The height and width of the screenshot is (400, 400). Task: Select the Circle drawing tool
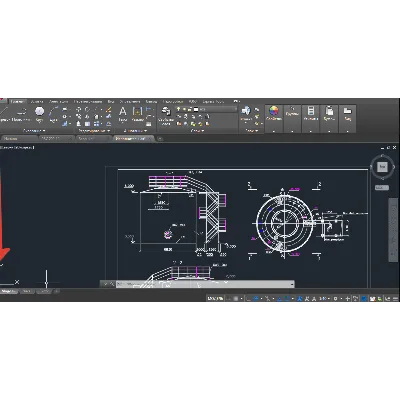(39, 113)
